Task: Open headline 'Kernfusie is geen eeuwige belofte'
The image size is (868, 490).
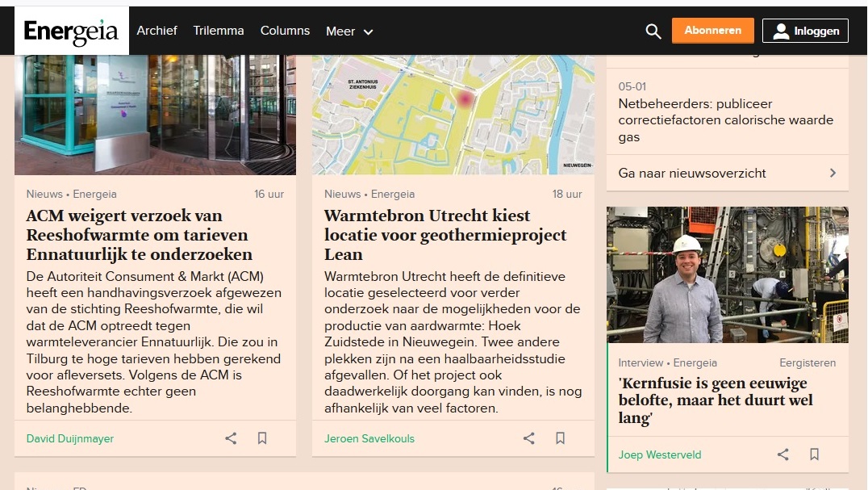Action: tap(716, 400)
